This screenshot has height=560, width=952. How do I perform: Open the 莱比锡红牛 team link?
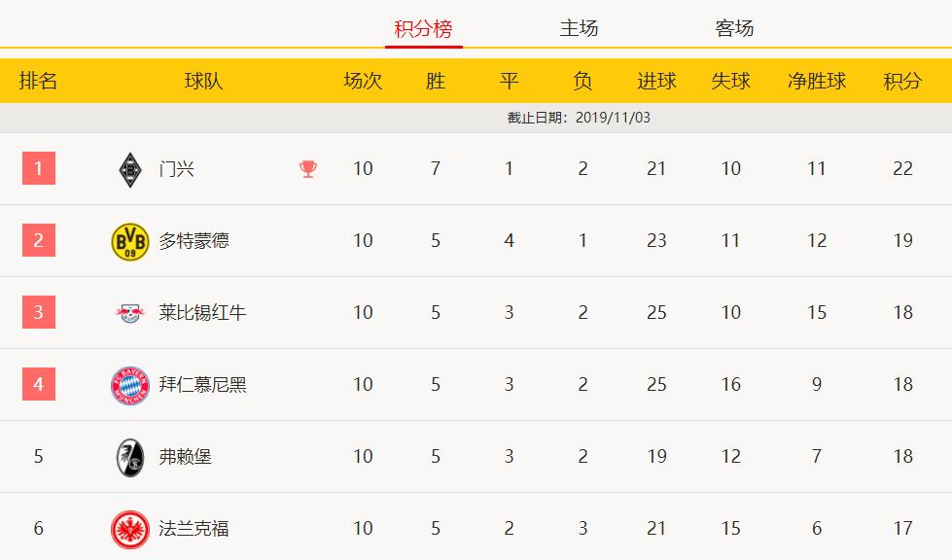pos(203,312)
